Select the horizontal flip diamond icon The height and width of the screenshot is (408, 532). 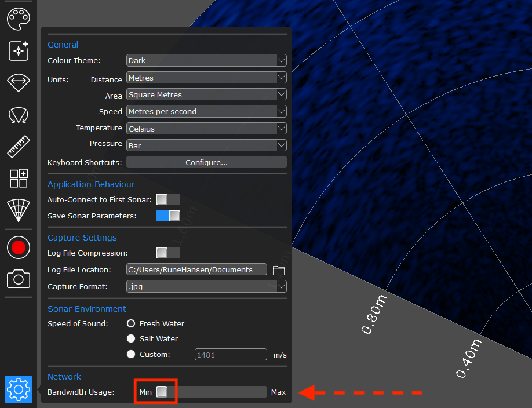(19, 82)
